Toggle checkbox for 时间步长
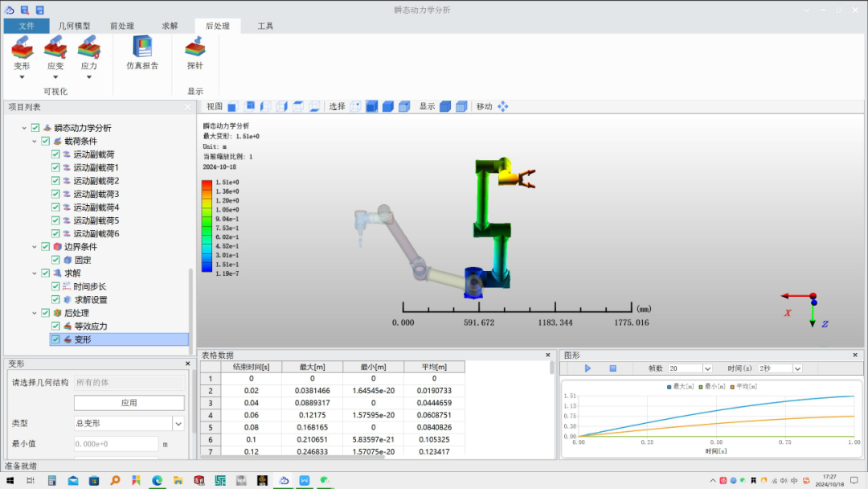 click(x=55, y=286)
